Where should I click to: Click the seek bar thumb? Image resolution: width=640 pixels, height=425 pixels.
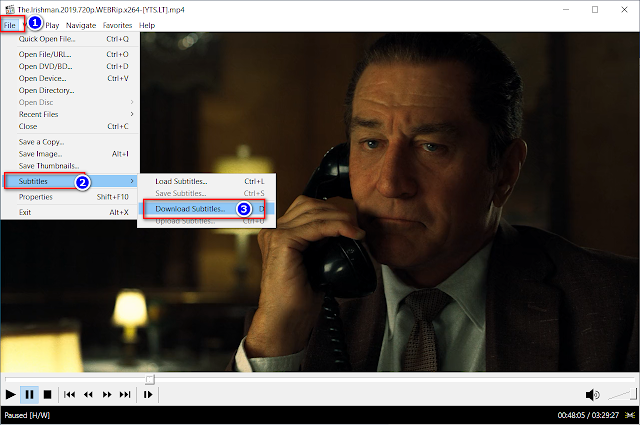click(x=150, y=379)
